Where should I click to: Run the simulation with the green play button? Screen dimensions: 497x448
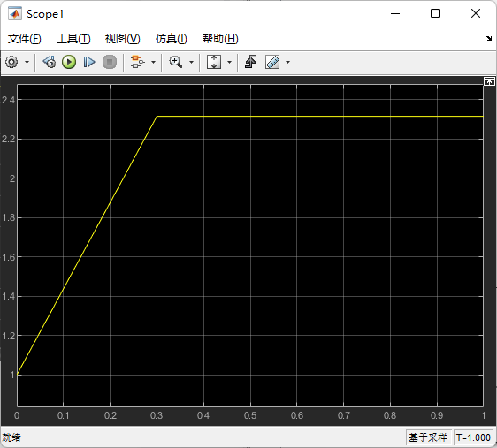69,62
